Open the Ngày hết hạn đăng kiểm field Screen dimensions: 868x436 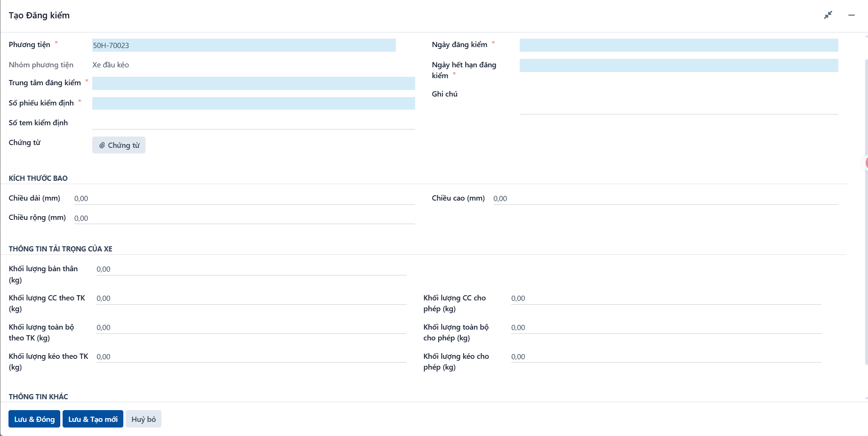coord(679,65)
